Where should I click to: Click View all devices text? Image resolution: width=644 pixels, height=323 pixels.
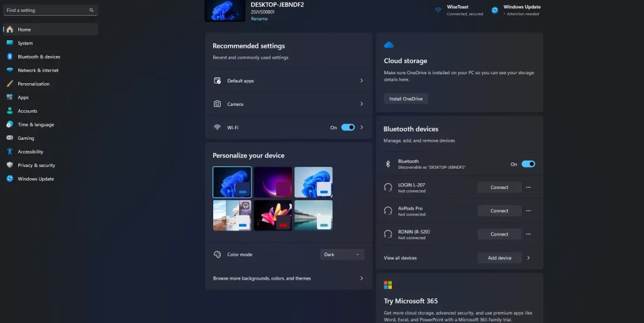tap(400, 258)
